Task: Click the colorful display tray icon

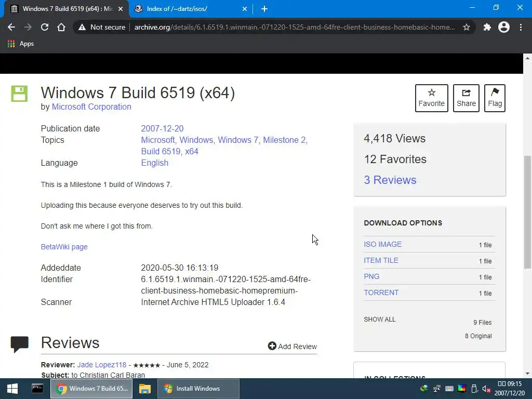Action: click(462, 389)
